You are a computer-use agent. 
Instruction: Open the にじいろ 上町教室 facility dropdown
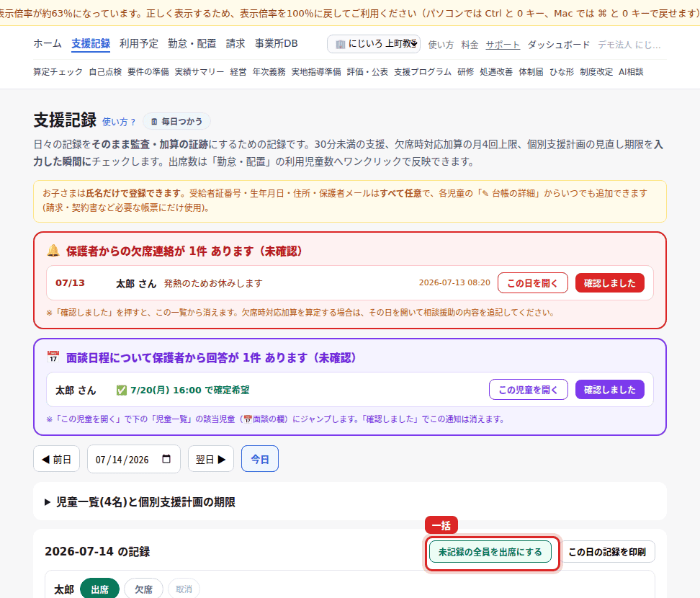coord(374,44)
